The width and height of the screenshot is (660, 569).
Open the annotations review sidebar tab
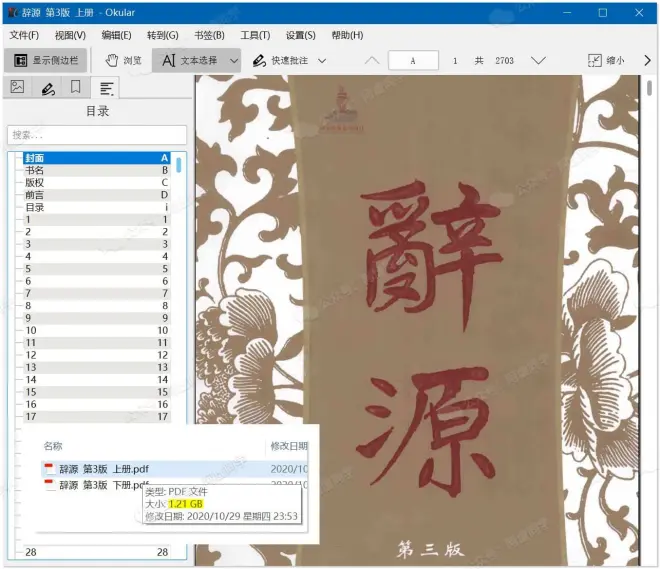(47, 87)
